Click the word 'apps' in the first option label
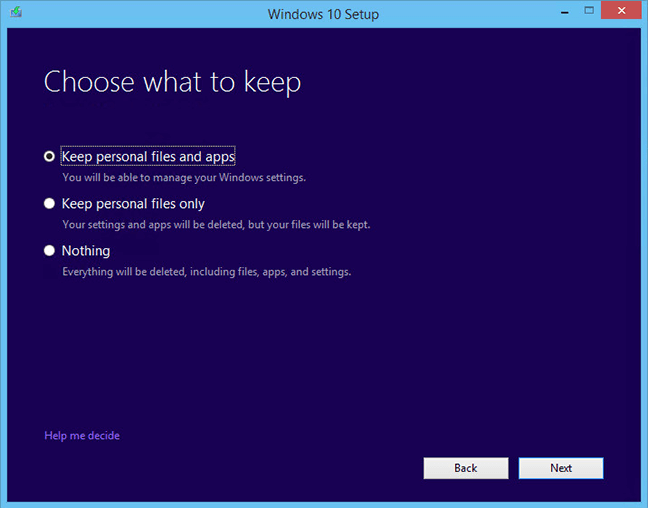 click(220, 157)
